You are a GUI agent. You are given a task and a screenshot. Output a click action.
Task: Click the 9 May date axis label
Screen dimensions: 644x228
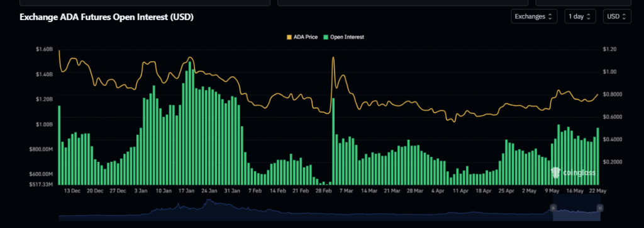(552, 191)
